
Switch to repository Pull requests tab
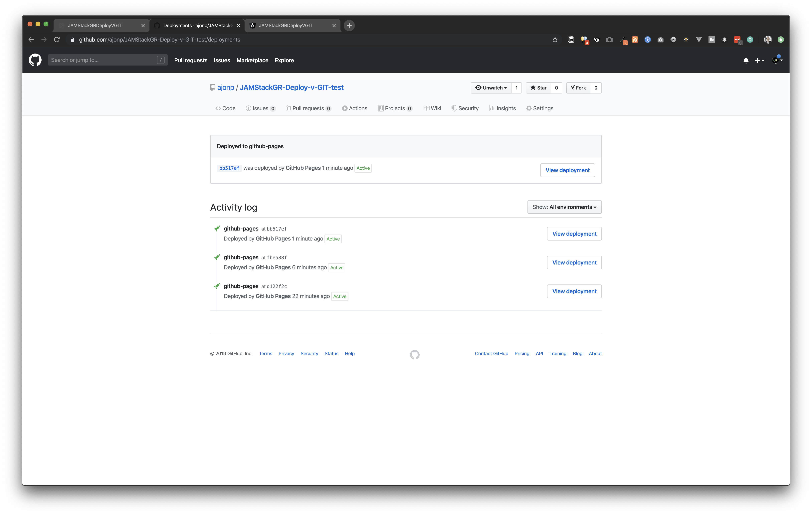click(308, 108)
